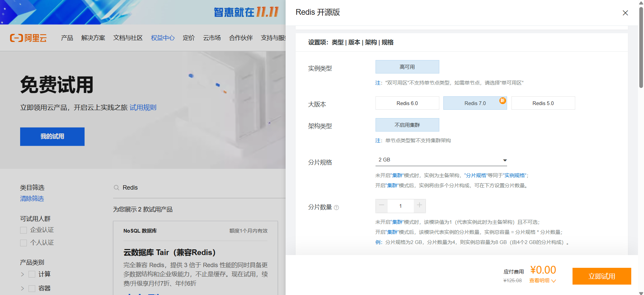Screen dimensions: 644x295
Task: Expand 查看明细 price details
Action: (542, 281)
